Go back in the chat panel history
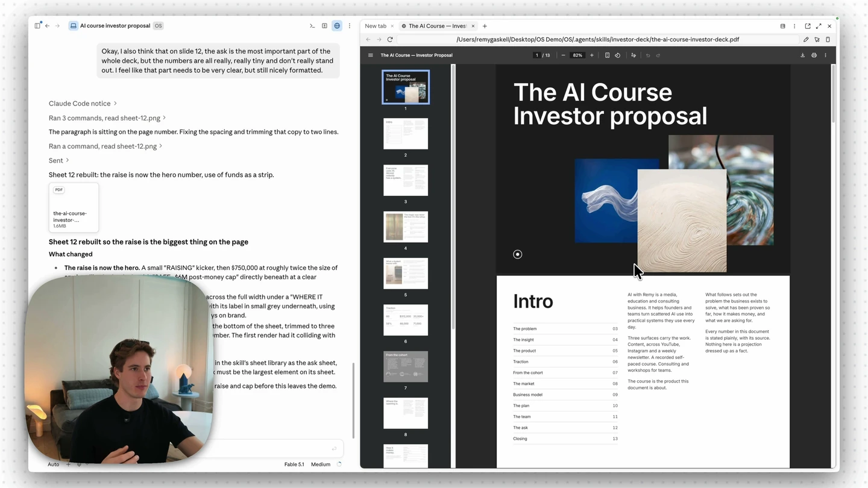This screenshot has width=868, height=488. tap(48, 26)
